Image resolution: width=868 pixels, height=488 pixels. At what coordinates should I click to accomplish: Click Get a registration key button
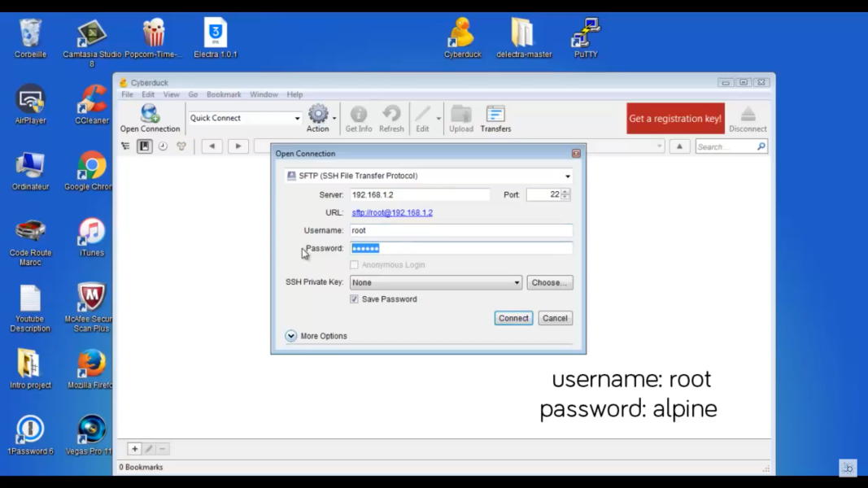tap(675, 119)
